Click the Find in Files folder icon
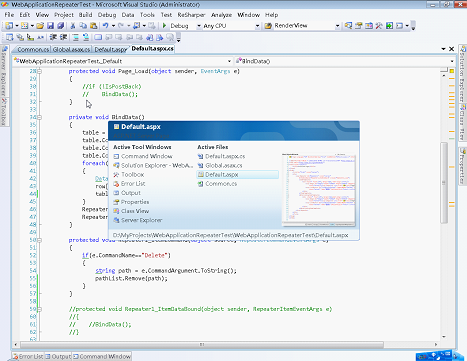 (268, 26)
